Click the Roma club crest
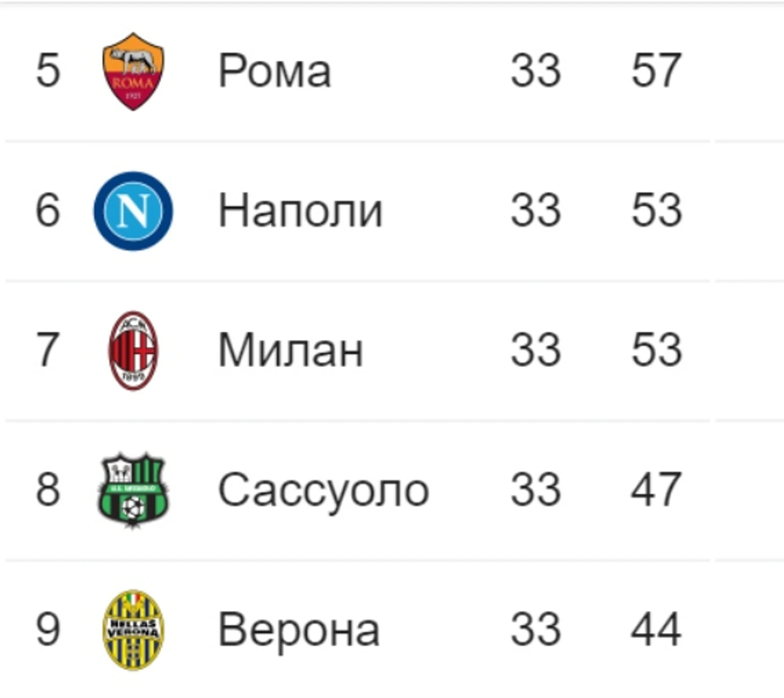 pos(133,71)
